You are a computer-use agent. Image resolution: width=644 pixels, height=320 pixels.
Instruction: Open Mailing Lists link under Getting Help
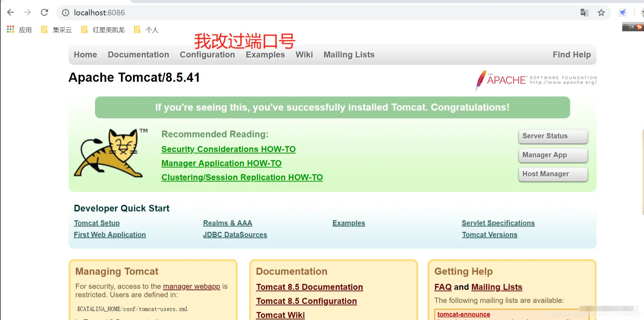pos(497,287)
